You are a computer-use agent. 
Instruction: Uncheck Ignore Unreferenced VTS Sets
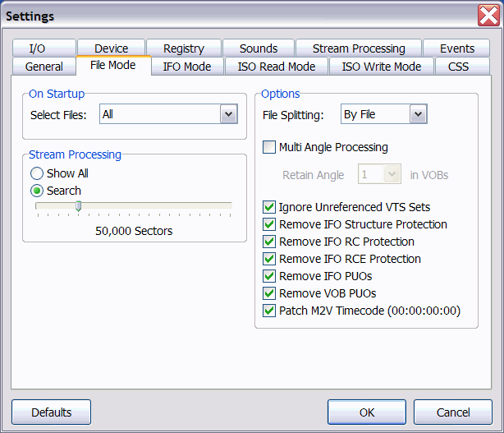coord(269,207)
